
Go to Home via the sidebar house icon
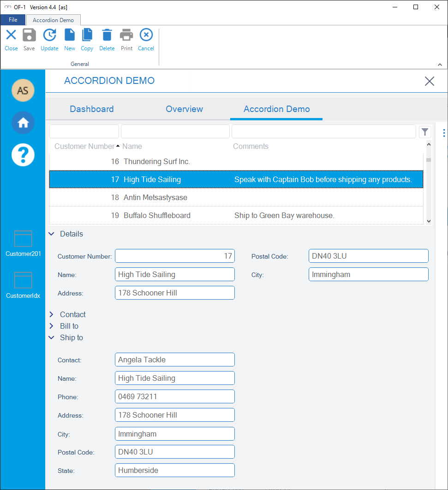(23, 123)
